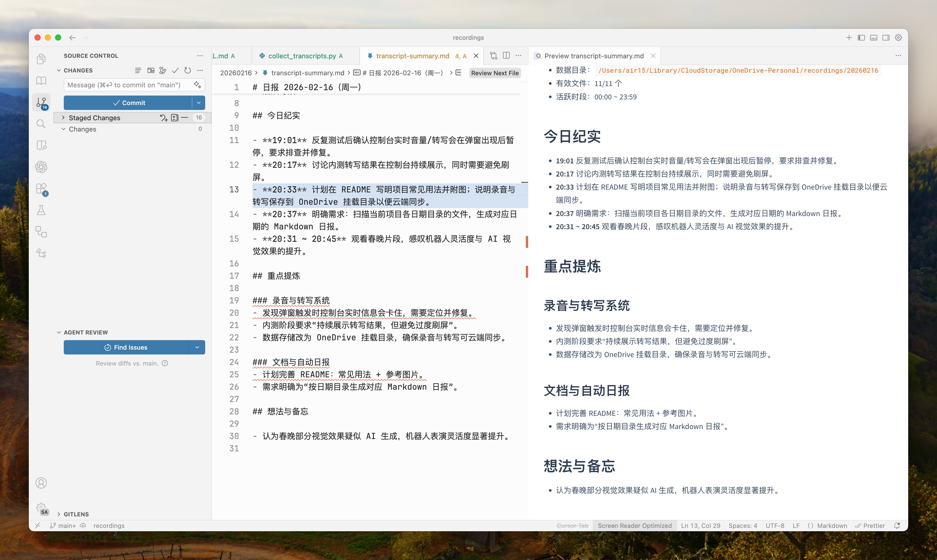
Task: Toggle Screen Reader Optimized in the status bar
Action: (635, 525)
